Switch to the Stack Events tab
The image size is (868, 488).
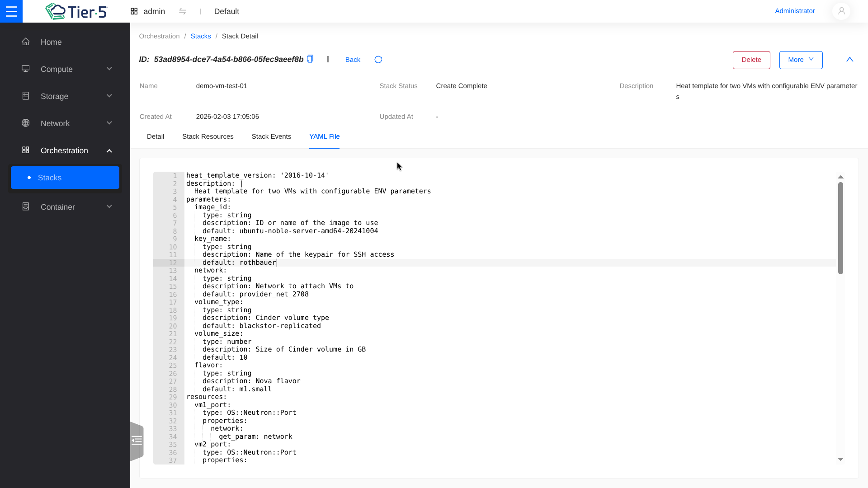(271, 136)
